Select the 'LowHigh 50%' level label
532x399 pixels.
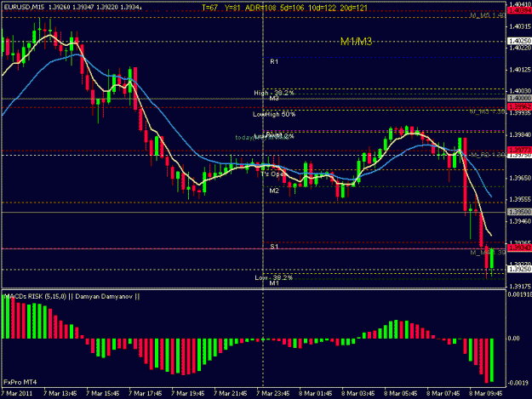[x=274, y=115]
